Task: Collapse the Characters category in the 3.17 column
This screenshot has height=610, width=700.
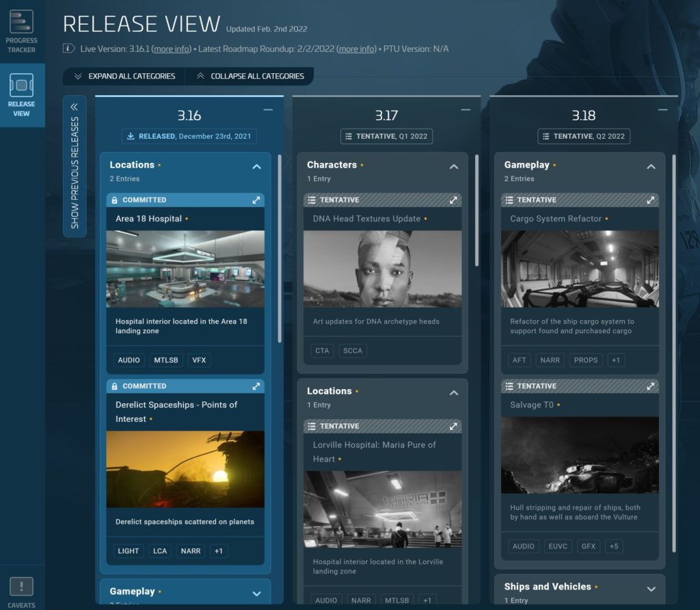Action: [453, 166]
